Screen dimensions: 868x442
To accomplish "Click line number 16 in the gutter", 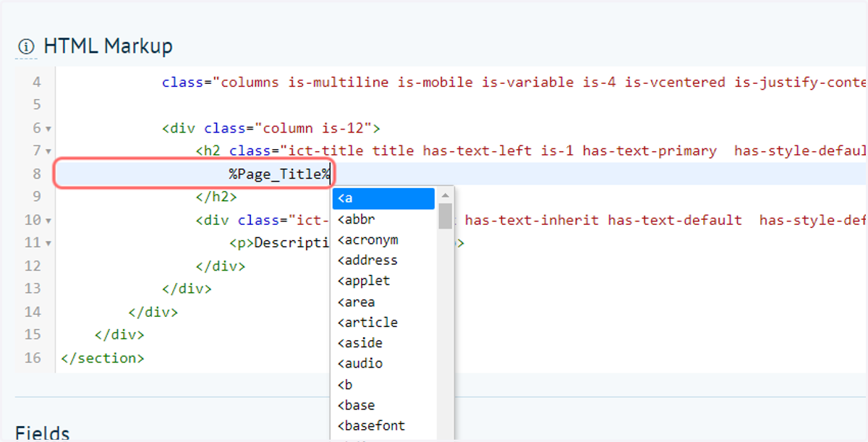I will (x=33, y=358).
